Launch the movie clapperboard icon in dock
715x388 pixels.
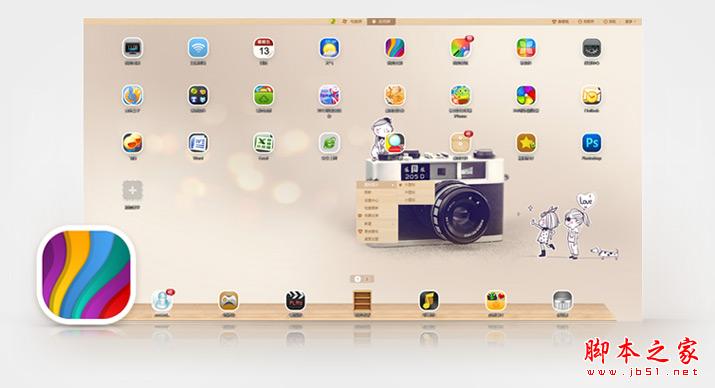coord(295,301)
